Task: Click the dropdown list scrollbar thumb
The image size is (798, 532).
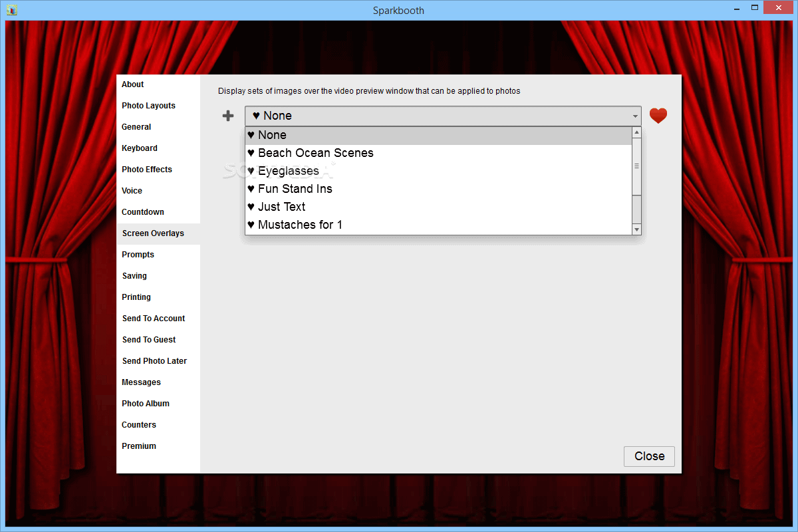Action: [x=636, y=166]
